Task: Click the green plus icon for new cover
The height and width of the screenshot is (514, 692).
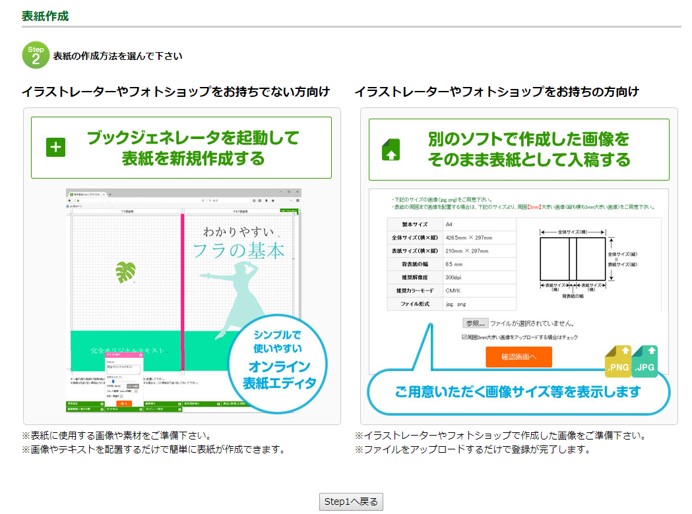Action: 55,147
